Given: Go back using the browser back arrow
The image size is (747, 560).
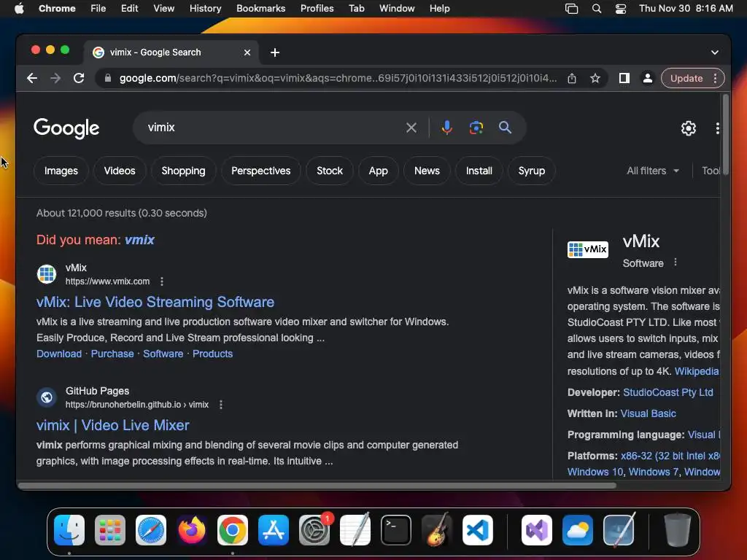Looking at the screenshot, I should [x=32, y=78].
